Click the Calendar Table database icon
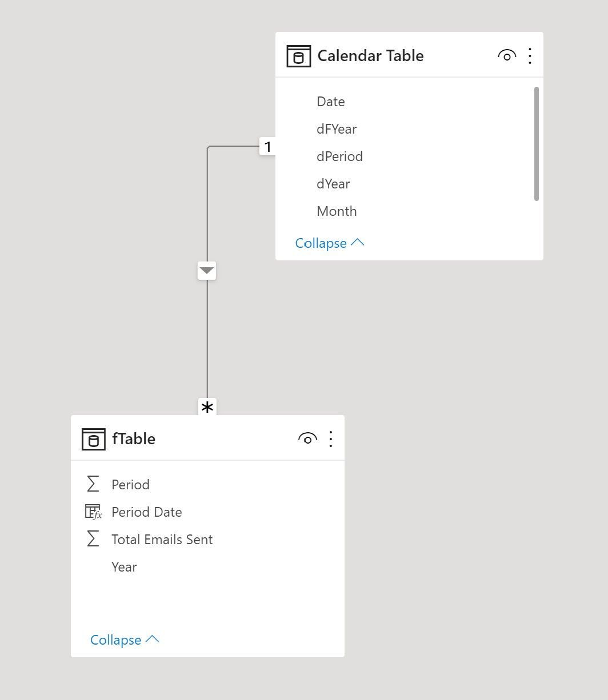Image resolution: width=608 pixels, height=700 pixels. click(x=298, y=56)
